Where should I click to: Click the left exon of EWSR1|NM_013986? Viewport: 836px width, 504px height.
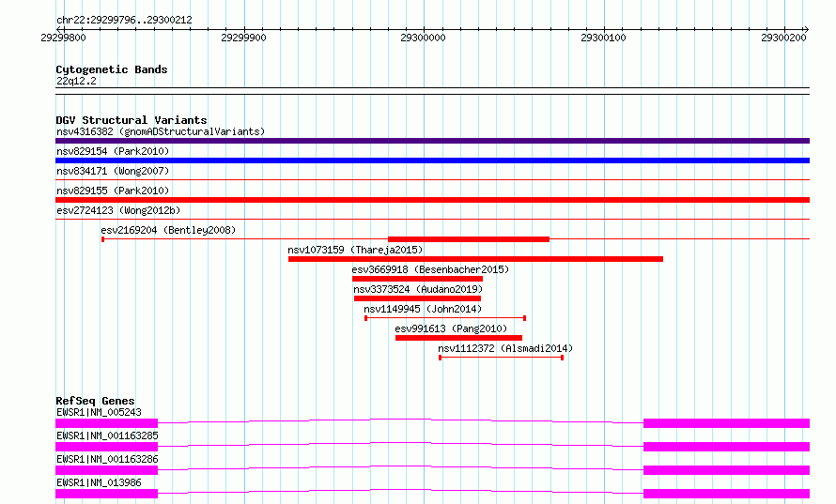coord(107,494)
